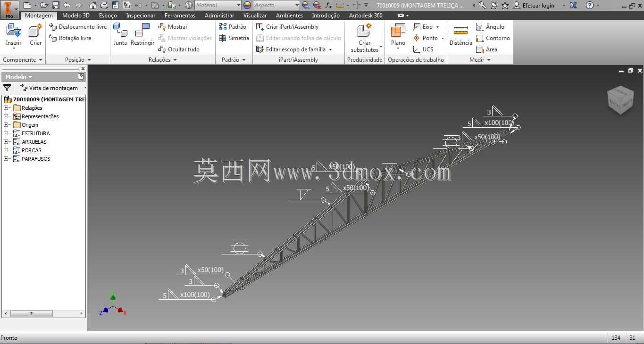Click the Ocultar tudo button
The width and height of the screenshot is (644, 344).
point(179,49)
